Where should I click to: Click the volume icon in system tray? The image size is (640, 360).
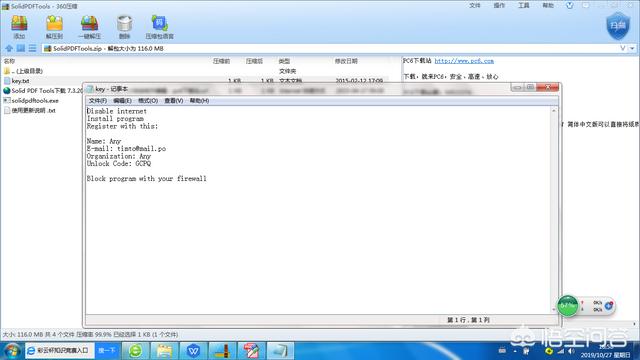[x=571, y=351]
